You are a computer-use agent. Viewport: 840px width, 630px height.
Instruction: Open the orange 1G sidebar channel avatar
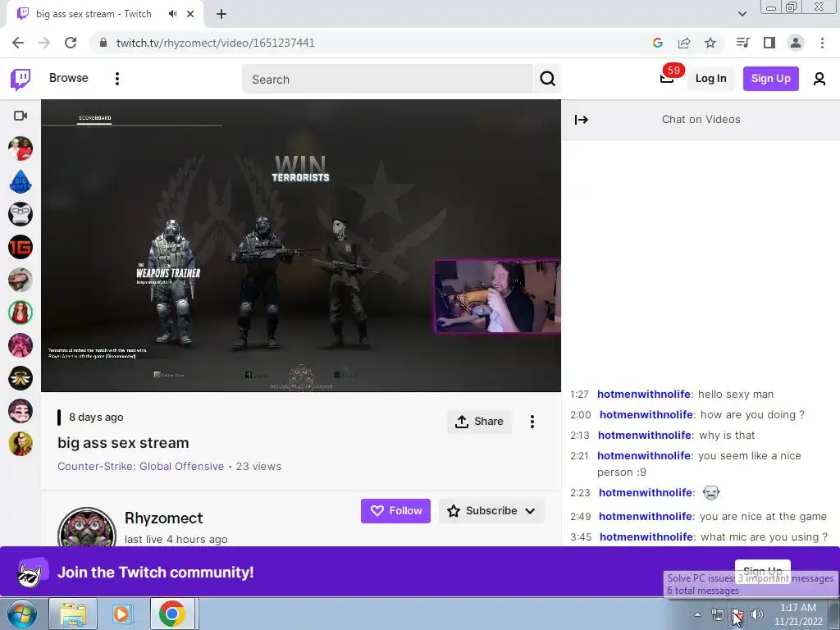(x=21, y=247)
